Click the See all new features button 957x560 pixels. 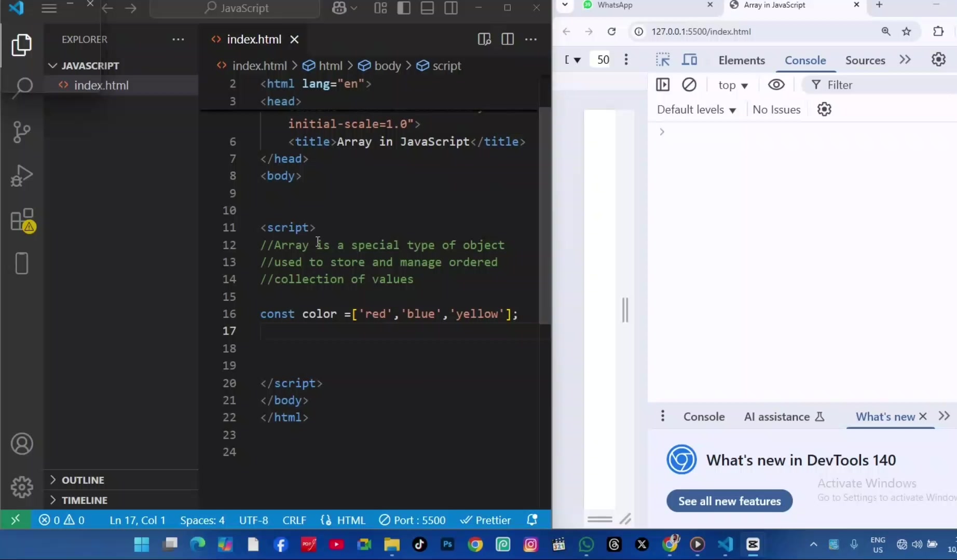click(729, 501)
